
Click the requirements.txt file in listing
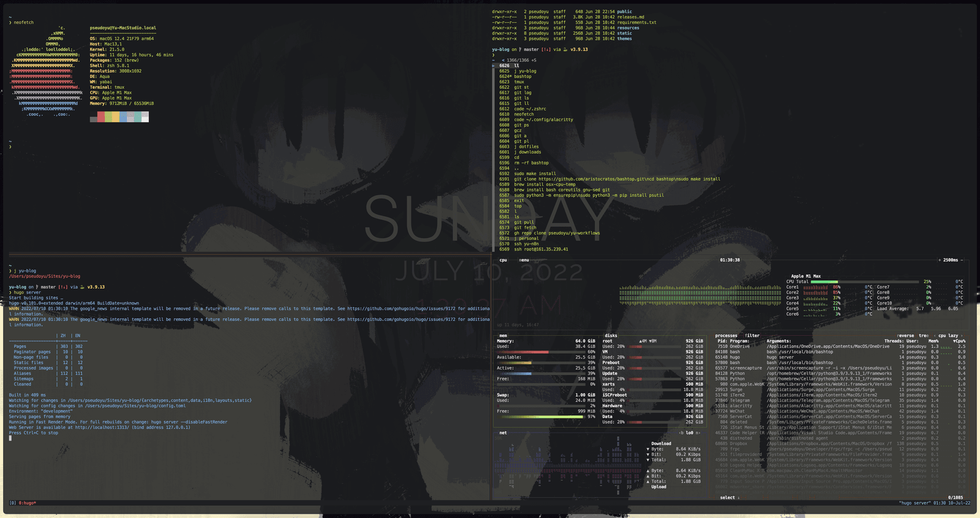[637, 23]
